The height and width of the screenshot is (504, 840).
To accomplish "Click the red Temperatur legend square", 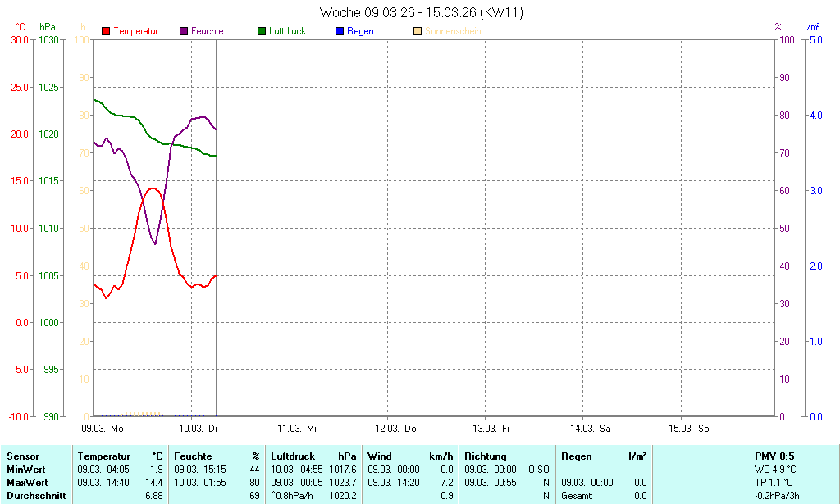I will point(106,31).
